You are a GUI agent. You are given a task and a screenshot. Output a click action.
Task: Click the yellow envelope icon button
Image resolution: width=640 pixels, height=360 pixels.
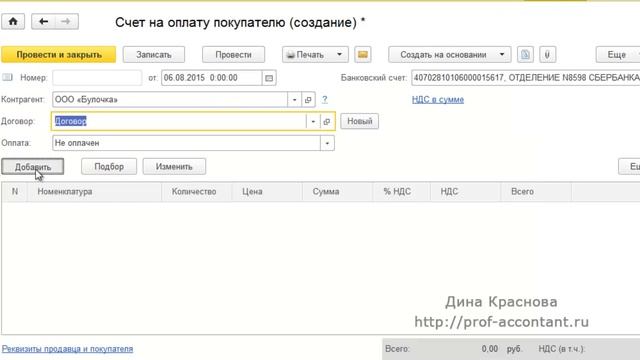pyautogui.click(x=362, y=55)
